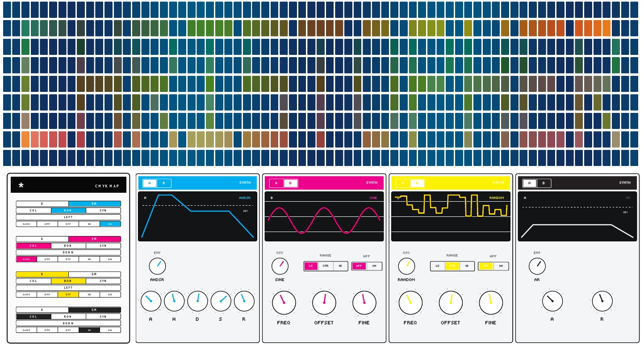Set the black map group to OPP
Screen dimensions: 644x344
(47, 330)
